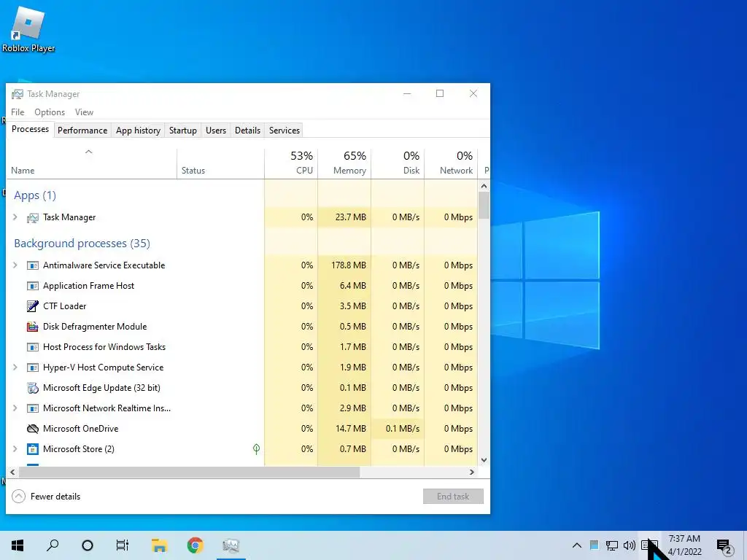This screenshot has height=560, width=747.
Task: Switch to the App history tab
Action: coord(138,131)
